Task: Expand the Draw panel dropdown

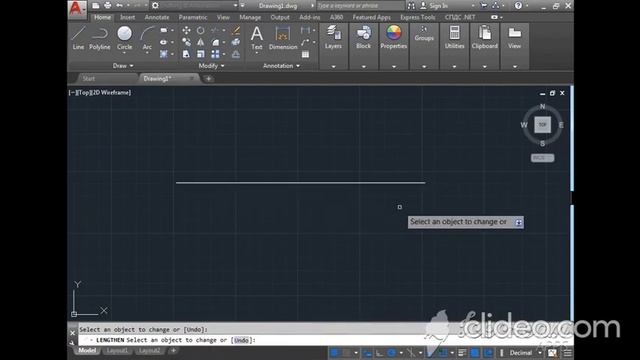Action: coord(123,66)
